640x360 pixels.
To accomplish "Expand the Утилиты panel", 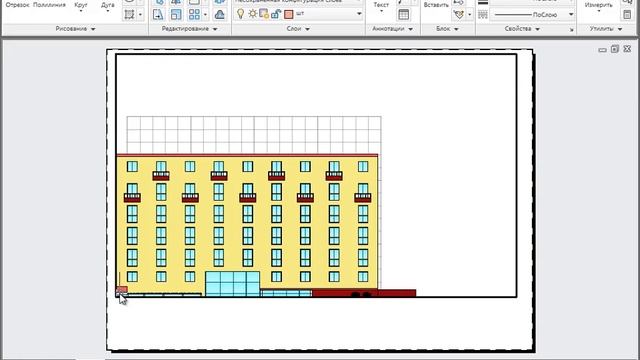I will point(606,29).
